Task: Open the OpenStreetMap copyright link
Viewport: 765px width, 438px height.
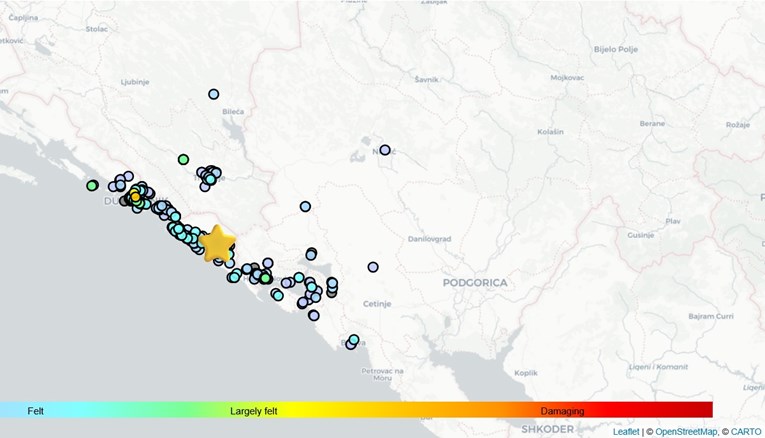Action: (x=686, y=431)
